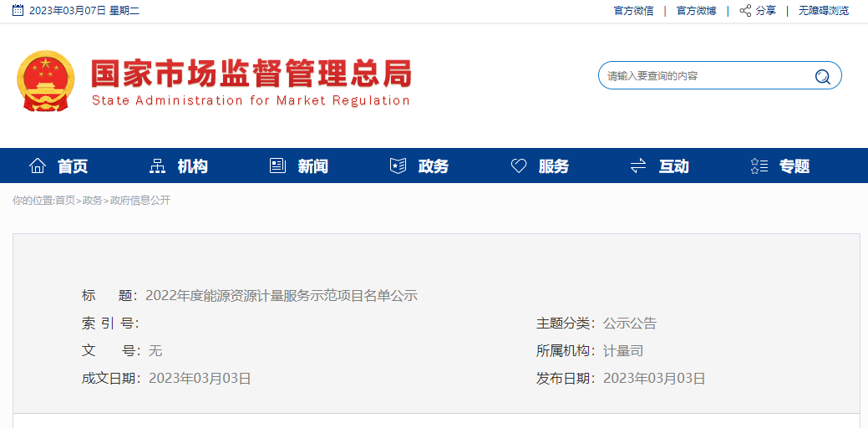Image resolution: width=868 pixels, height=428 pixels.
Task: Open the 官方微信 link
Action: [633, 11]
